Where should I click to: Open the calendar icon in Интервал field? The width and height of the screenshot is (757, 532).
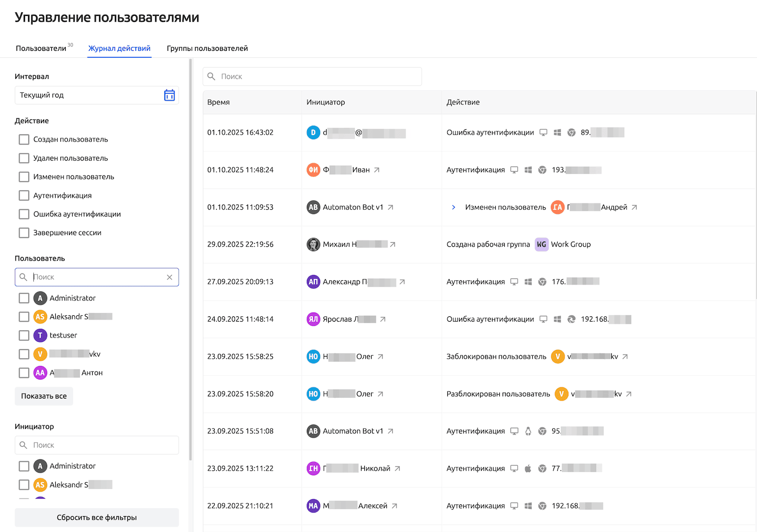pyautogui.click(x=169, y=95)
